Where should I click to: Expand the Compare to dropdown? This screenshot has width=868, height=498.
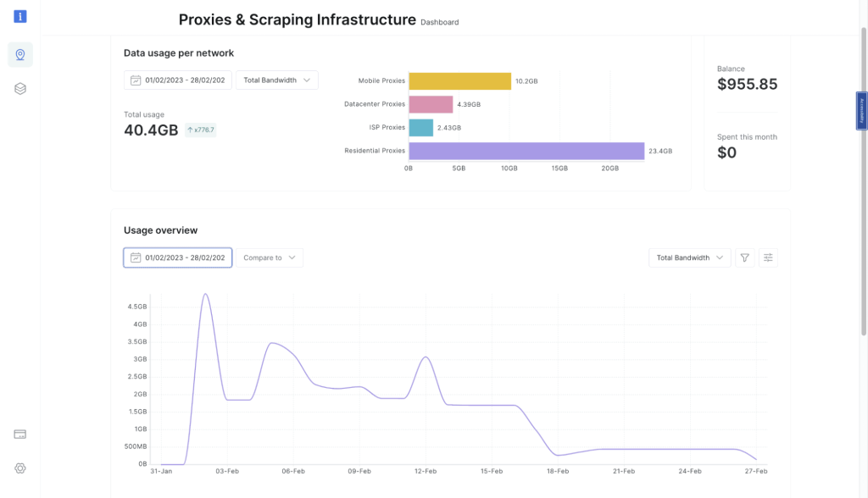click(x=269, y=257)
